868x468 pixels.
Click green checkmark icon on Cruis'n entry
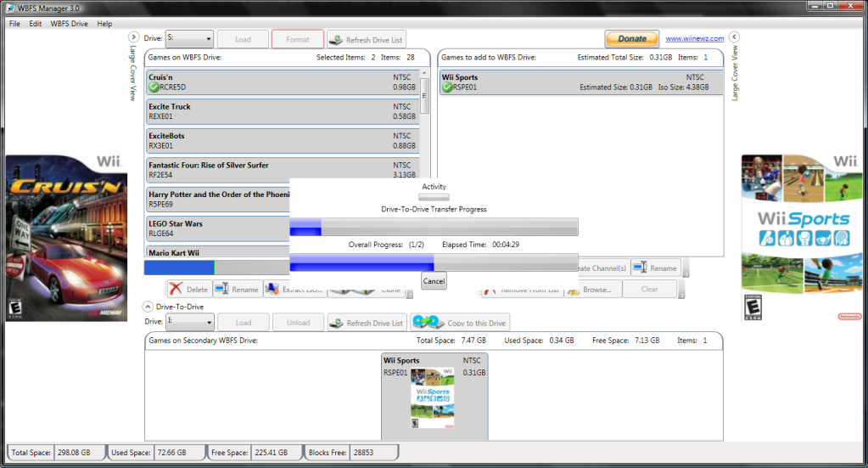tap(154, 87)
